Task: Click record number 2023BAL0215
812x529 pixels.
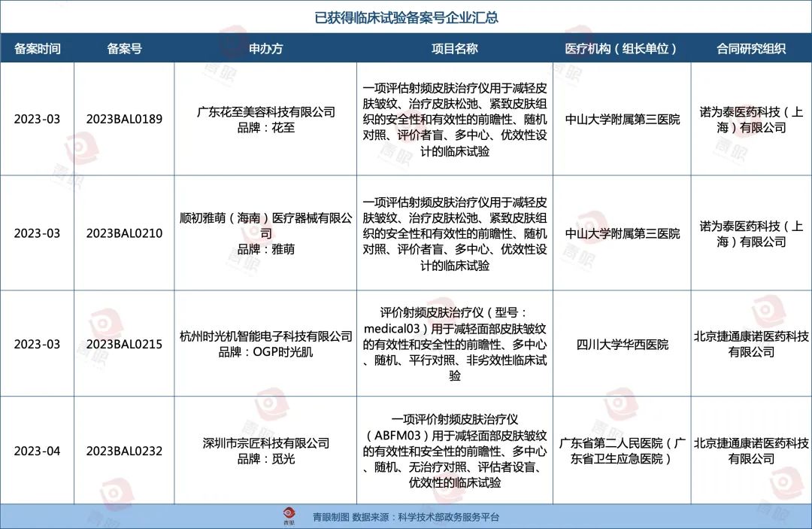Action: click(124, 344)
